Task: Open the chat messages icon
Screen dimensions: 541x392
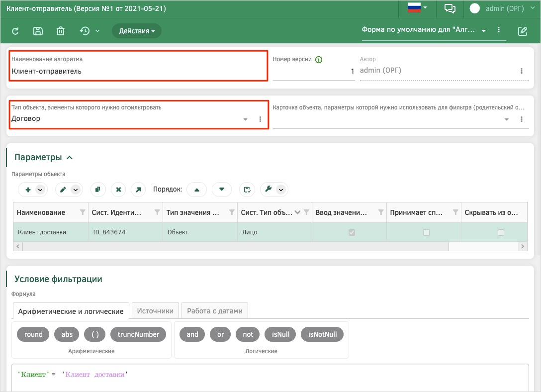Action: pyautogui.click(x=450, y=8)
